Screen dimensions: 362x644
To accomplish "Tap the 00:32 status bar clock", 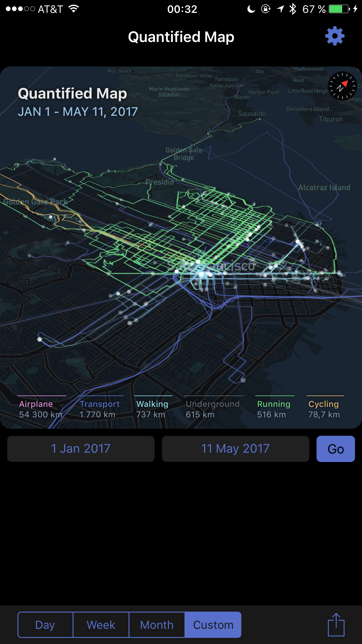I will coord(182,9).
